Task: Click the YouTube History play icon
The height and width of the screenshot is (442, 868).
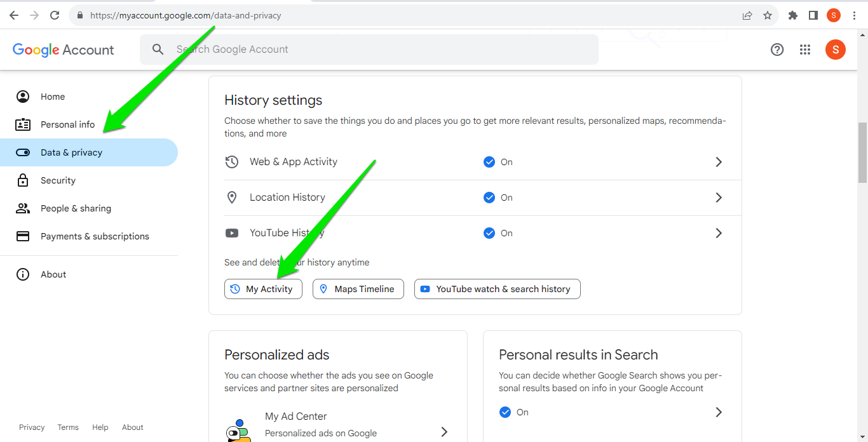Action: 232,233
